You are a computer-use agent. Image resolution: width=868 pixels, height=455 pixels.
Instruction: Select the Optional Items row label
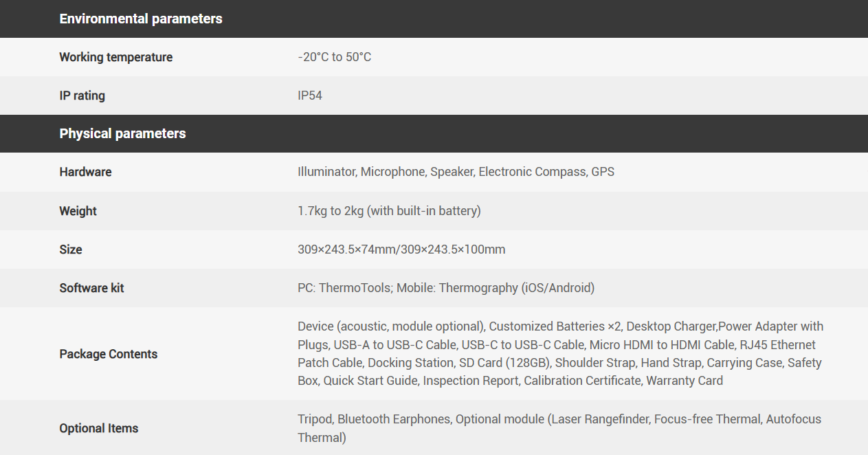(x=99, y=428)
